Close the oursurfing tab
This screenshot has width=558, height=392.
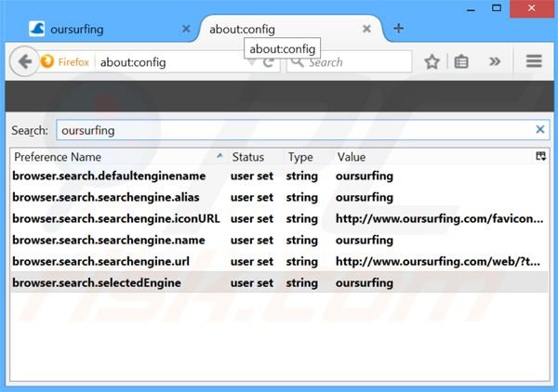click(186, 29)
